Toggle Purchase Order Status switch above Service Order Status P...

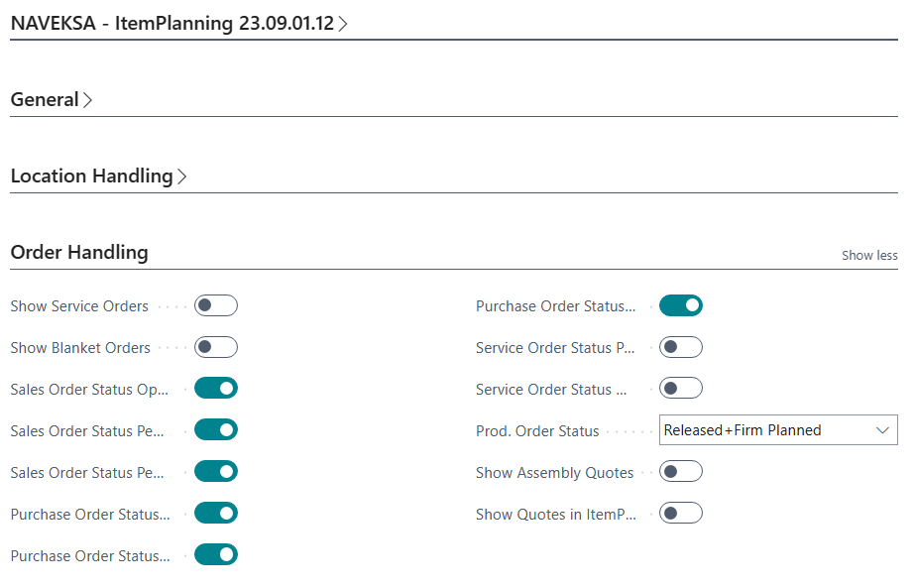tap(681, 305)
